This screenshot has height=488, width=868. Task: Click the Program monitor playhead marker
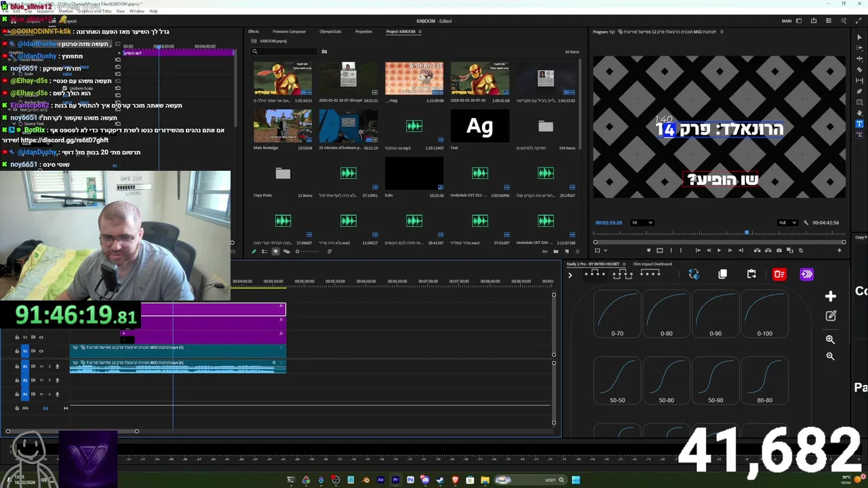[747, 233]
